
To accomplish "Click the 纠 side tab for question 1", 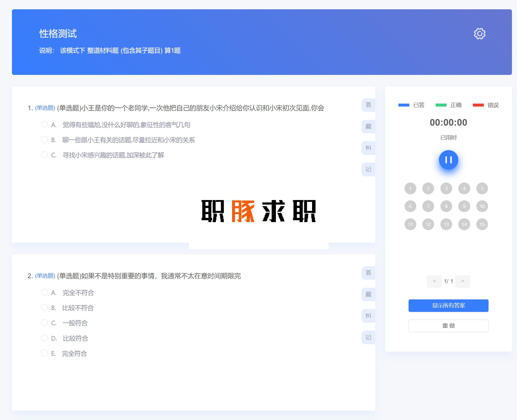I will coord(368,148).
